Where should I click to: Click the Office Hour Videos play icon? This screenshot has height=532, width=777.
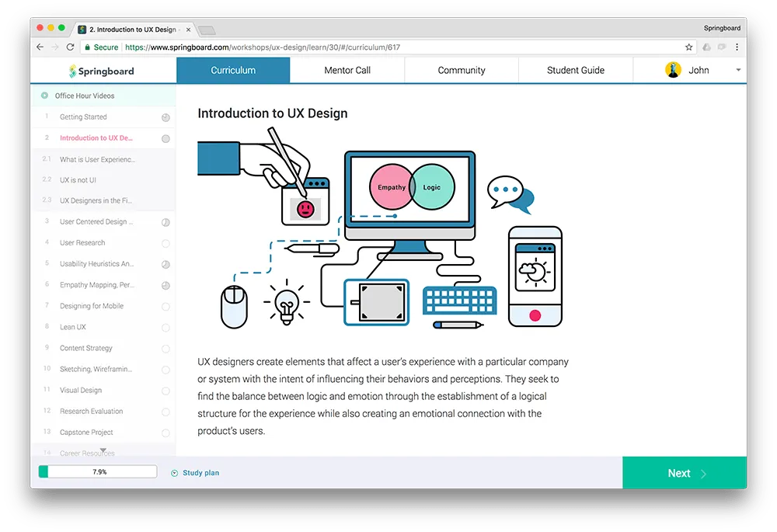coord(44,96)
